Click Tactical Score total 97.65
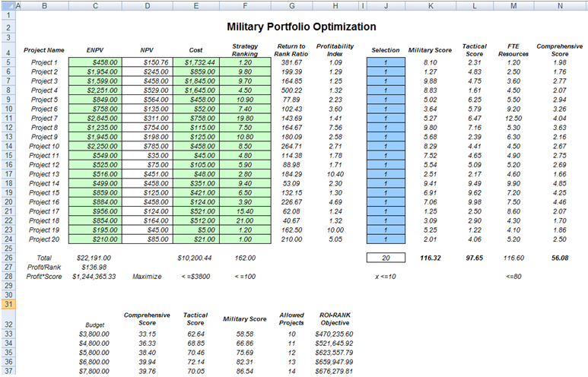This screenshot has height=377, width=588. pos(475,258)
